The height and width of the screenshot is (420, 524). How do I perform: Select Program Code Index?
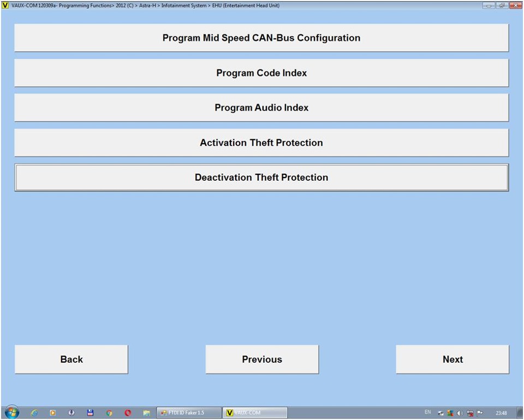[261, 73]
